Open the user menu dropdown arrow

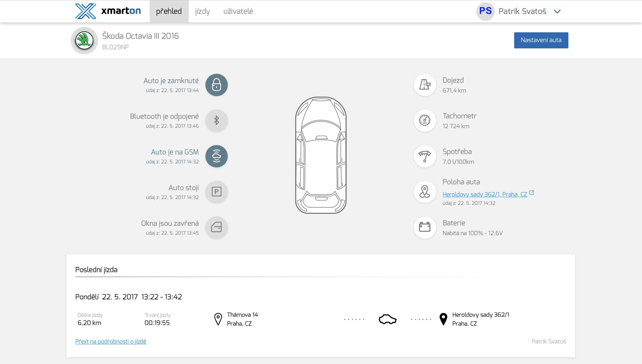tap(557, 12)
